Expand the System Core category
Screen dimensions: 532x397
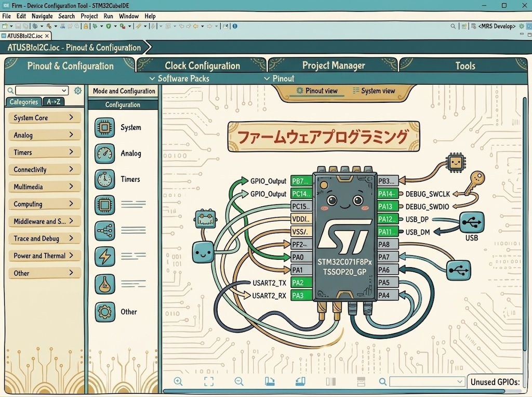[x=45, y=118]
